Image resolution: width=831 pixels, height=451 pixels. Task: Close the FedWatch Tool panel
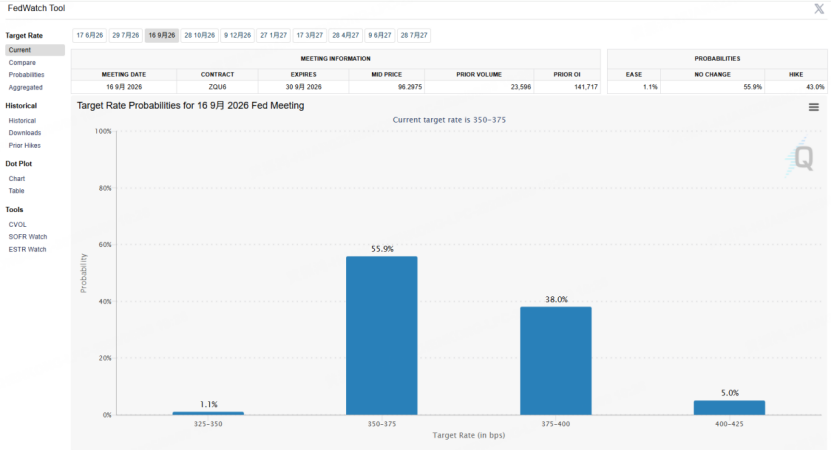(x=819, y=8)
